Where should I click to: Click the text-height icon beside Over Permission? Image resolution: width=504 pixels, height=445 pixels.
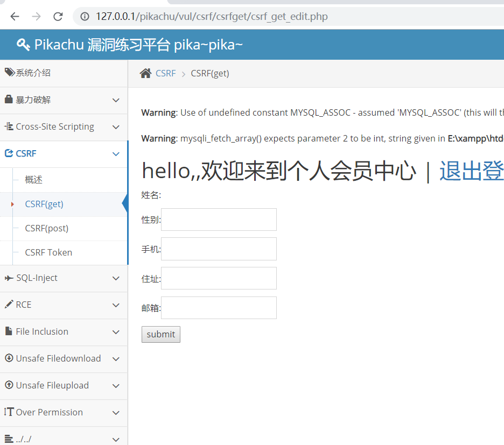[9, 412]
